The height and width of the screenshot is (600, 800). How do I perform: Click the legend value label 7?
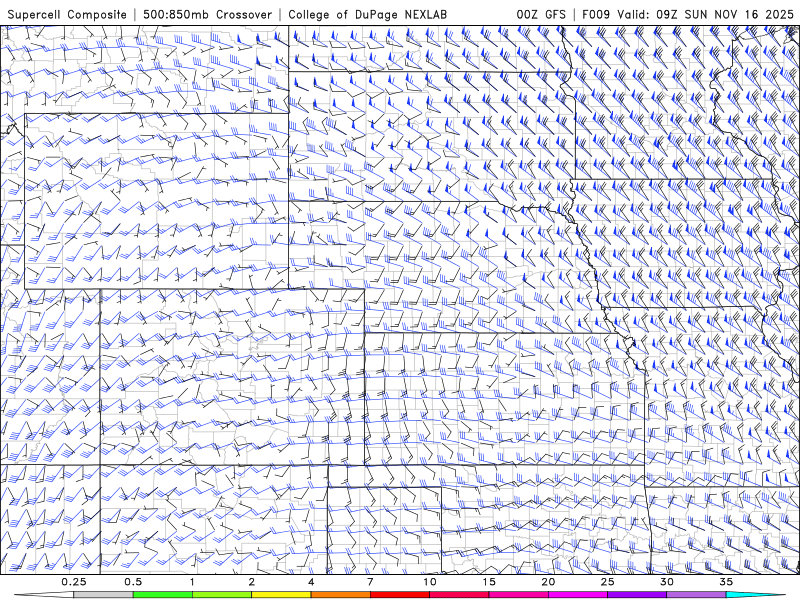(370, 582)
